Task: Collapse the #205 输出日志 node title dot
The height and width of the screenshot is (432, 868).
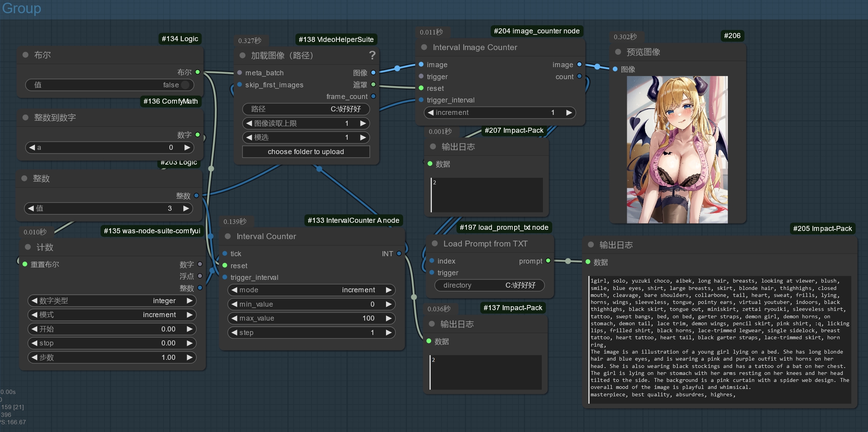Action: click(591, 245)
